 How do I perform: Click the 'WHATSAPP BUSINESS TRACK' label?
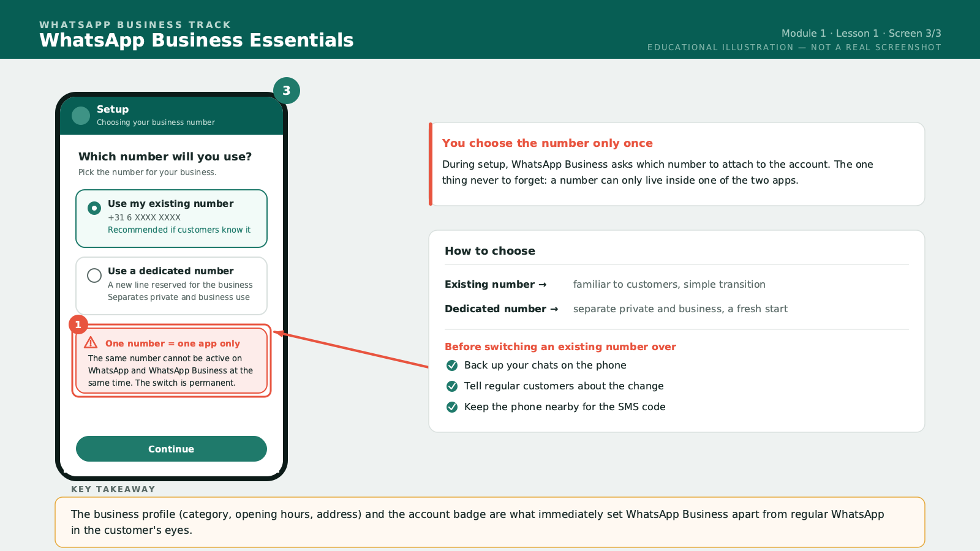[x=135, y=24]
